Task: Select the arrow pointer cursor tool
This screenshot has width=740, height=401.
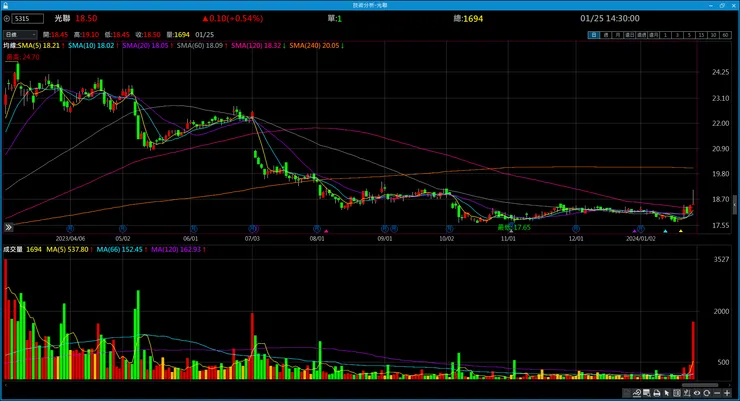Action: (x=667, y=393)
